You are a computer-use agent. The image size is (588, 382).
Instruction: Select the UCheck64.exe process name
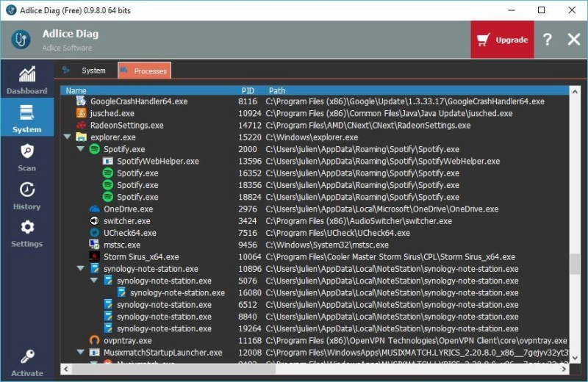coord(130,233)
